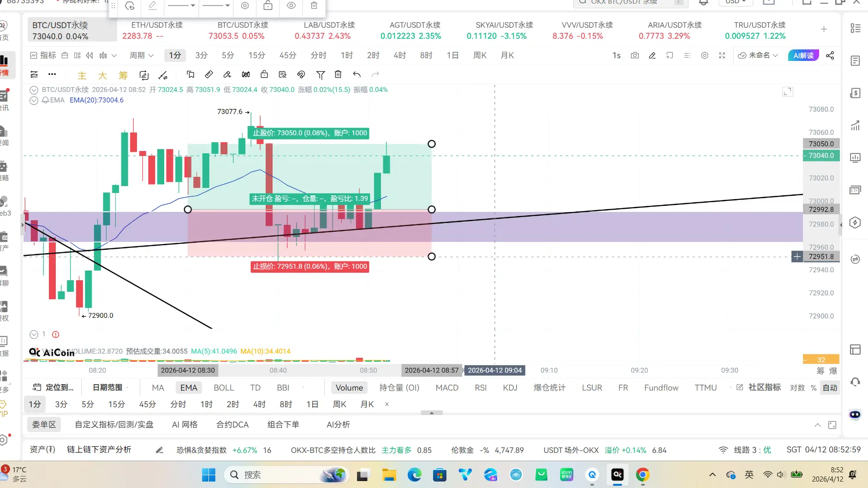
Task: Toggle the MACD sub-indicator
Action: pos(447,388)
